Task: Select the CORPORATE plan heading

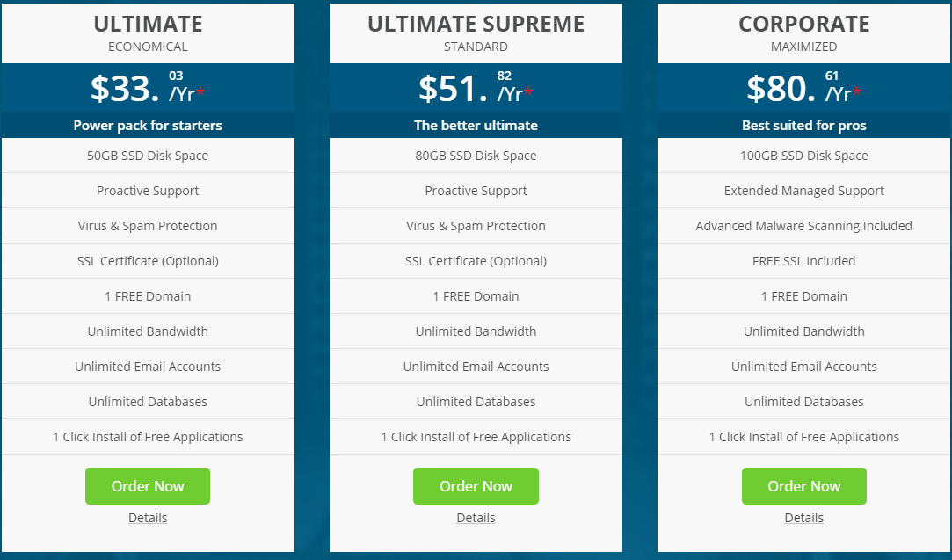Action: pyautogui.click(x=803, y=24)
